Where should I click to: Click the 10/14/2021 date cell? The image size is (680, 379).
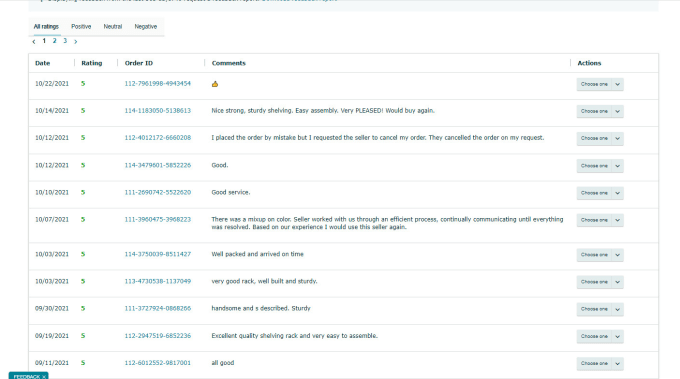coord(52,111)
